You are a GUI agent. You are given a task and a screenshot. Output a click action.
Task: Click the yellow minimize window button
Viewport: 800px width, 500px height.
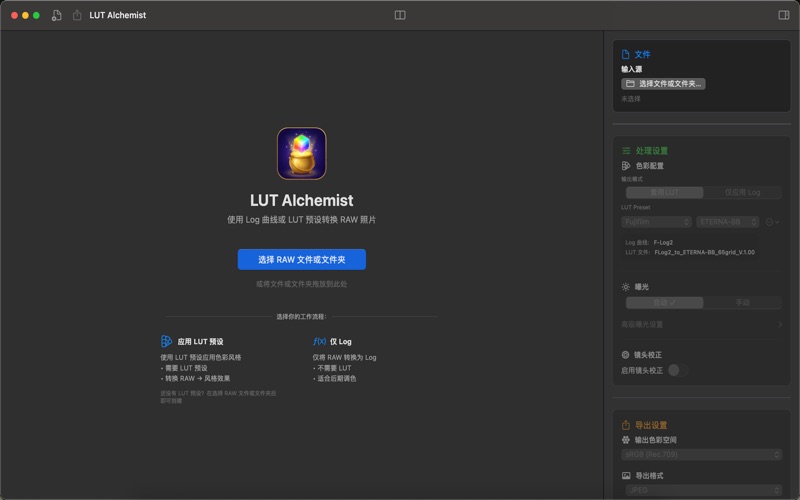(25, 15)
